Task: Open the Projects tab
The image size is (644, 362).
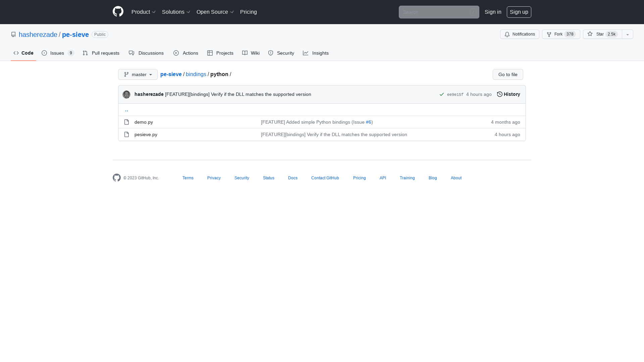Action: tap(220, 53)
